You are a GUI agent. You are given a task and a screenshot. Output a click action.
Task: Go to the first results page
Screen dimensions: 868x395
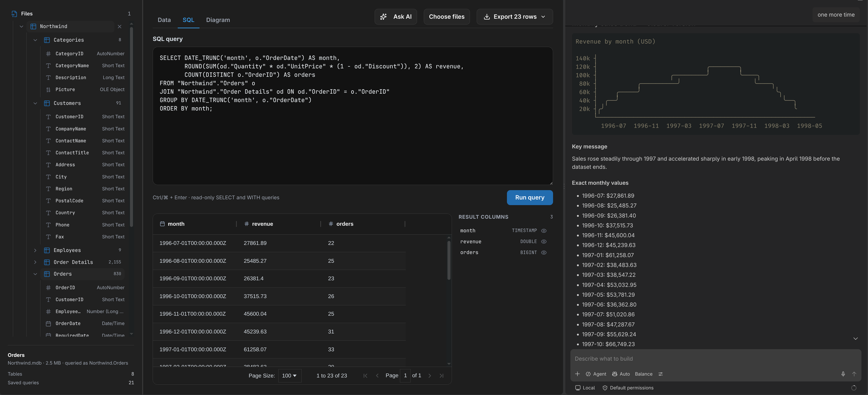point(365,376)
